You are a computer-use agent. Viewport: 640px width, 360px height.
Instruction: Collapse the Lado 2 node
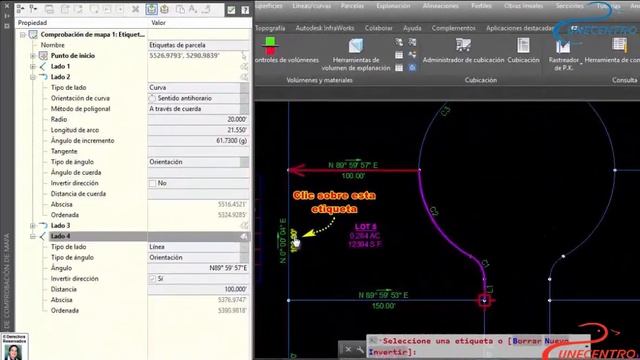tap(33, 77)
